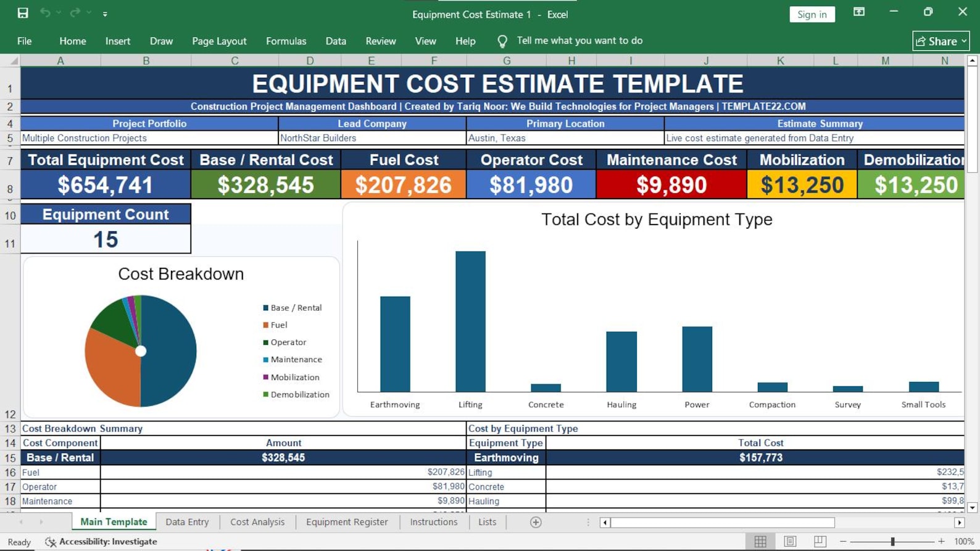Screen dimensions: 980x551
Task: Click the Sign in button
Action: [812, 14]
